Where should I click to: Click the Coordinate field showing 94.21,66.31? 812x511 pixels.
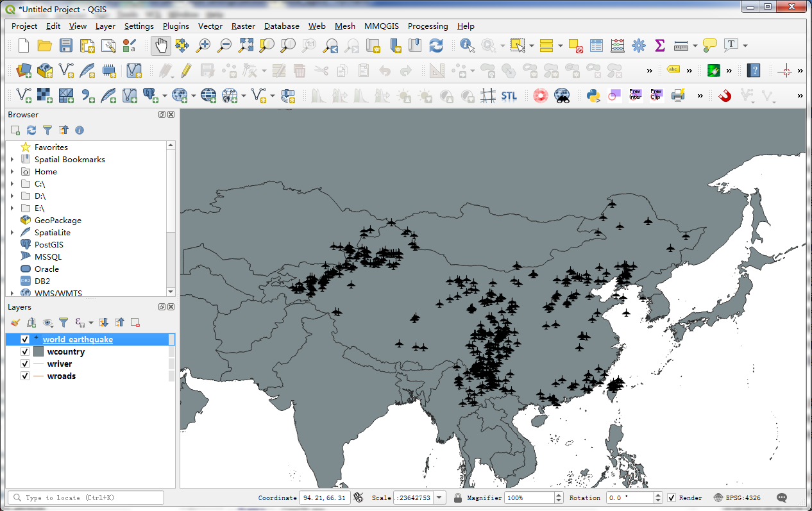click(x=325, y=498)
